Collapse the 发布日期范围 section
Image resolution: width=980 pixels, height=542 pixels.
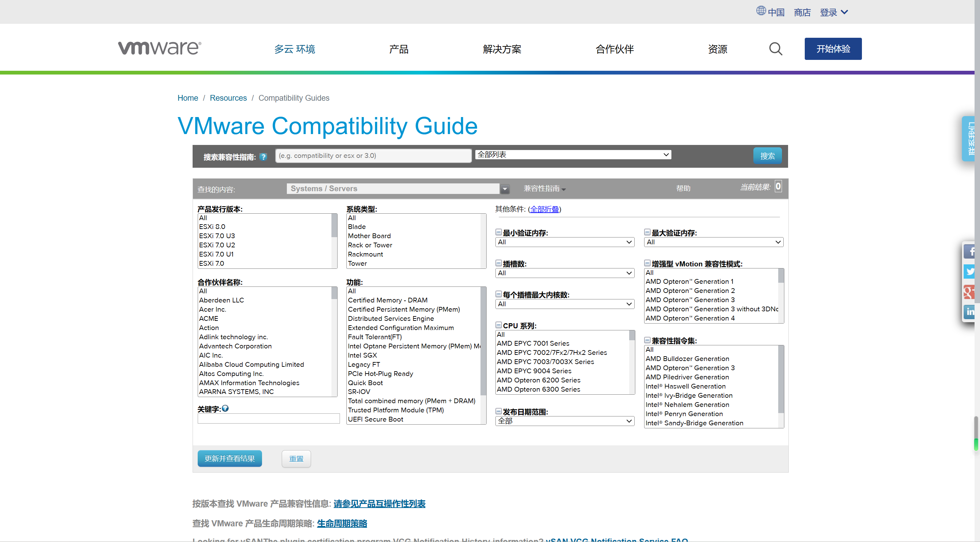click(x=499, y=411)
